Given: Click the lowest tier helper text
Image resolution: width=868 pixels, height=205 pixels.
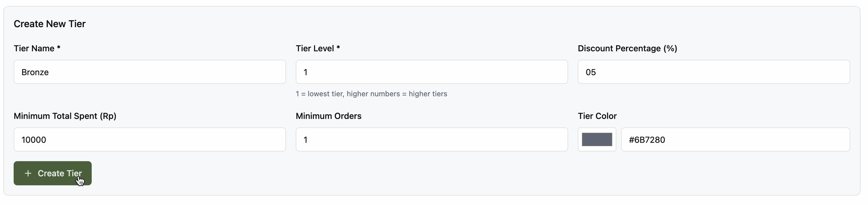Looking at the screenshot, I should (371, 94).
